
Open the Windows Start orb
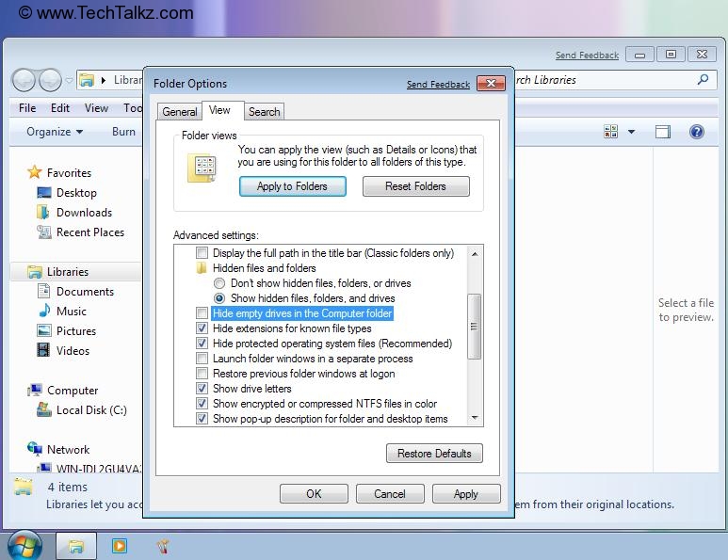click(x=24, y=546)
